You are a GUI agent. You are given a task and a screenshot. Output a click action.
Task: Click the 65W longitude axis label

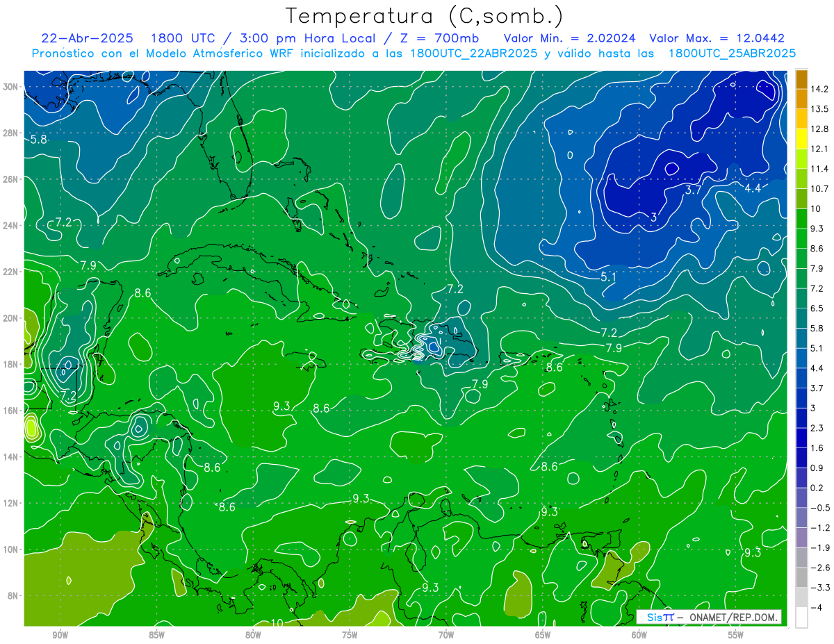[543, 634]
